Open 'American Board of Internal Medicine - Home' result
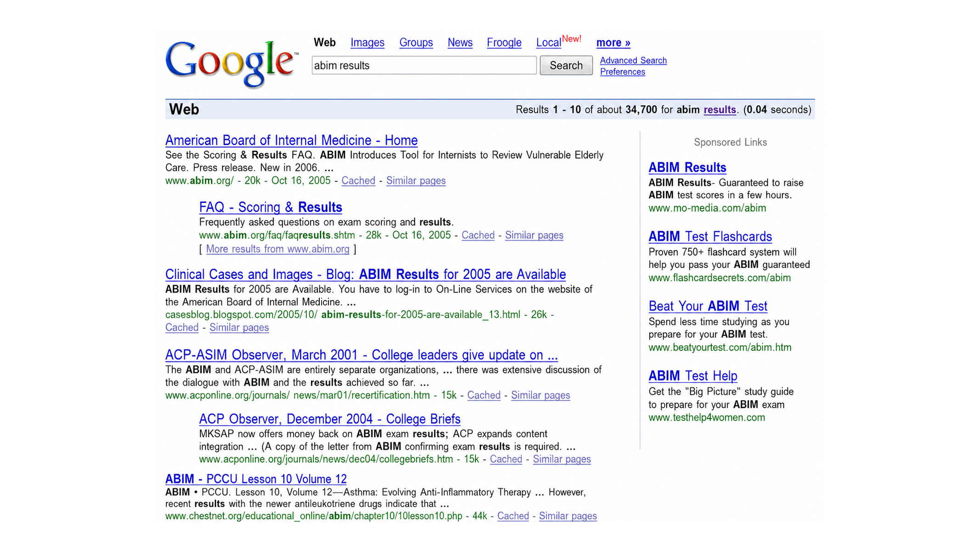 [291, 140]
